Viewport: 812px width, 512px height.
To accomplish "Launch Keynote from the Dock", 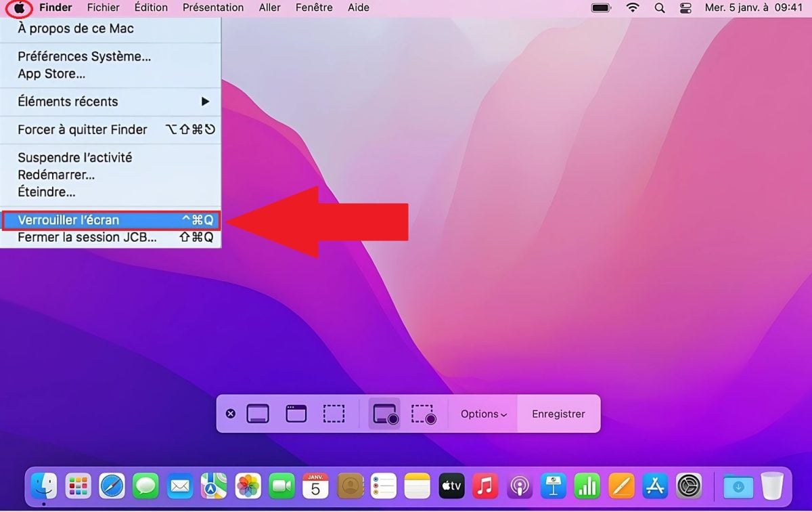I will click(x=554, y=486).
